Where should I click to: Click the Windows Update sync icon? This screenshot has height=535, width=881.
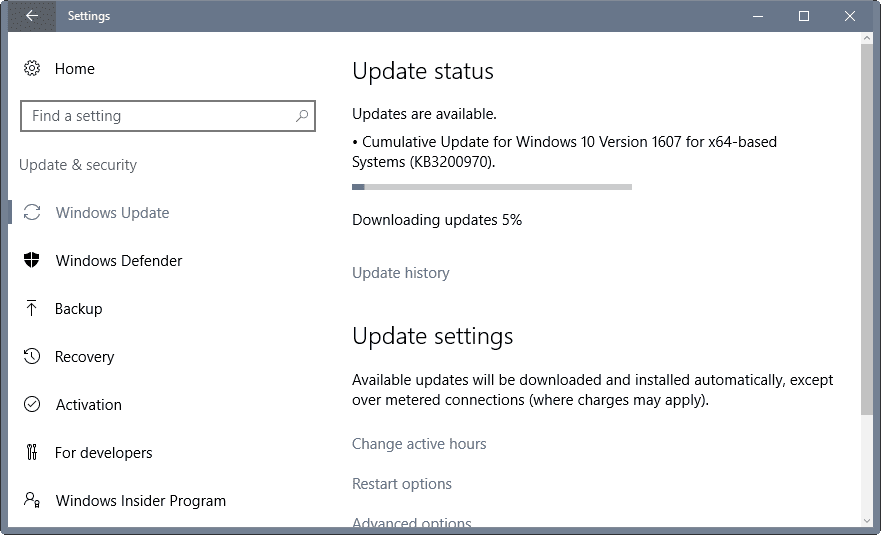click(x=32, y=212)
